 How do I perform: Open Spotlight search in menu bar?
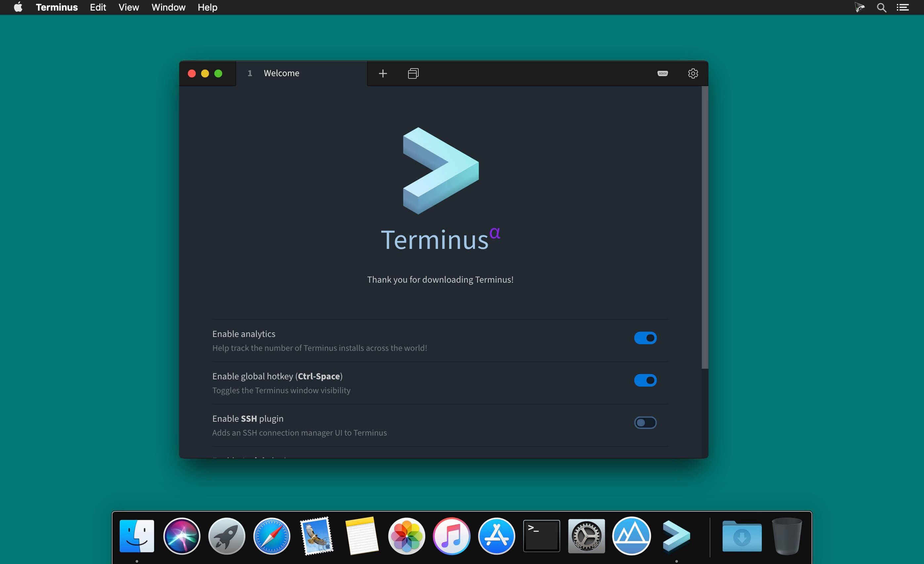[x=881, y=8]
